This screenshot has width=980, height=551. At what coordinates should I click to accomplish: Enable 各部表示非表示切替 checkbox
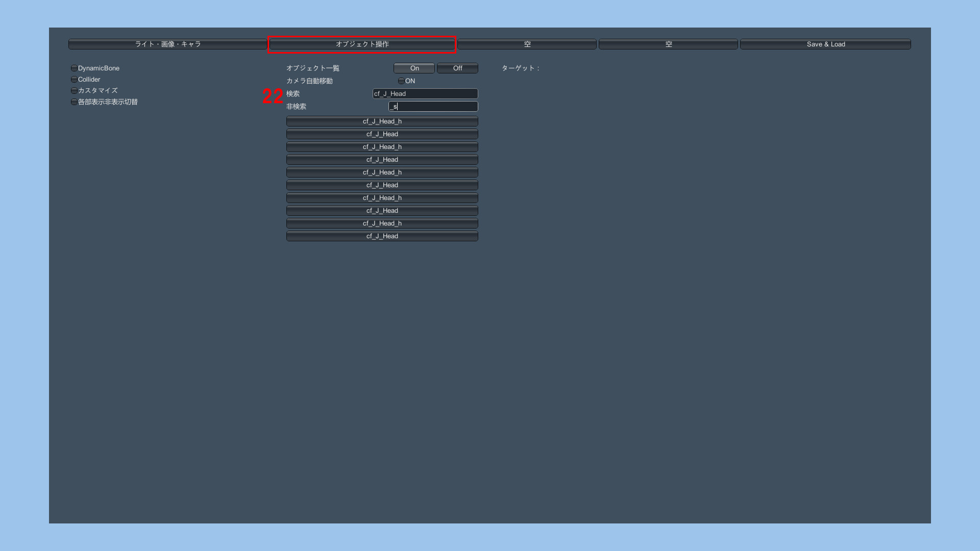[74, 102]
